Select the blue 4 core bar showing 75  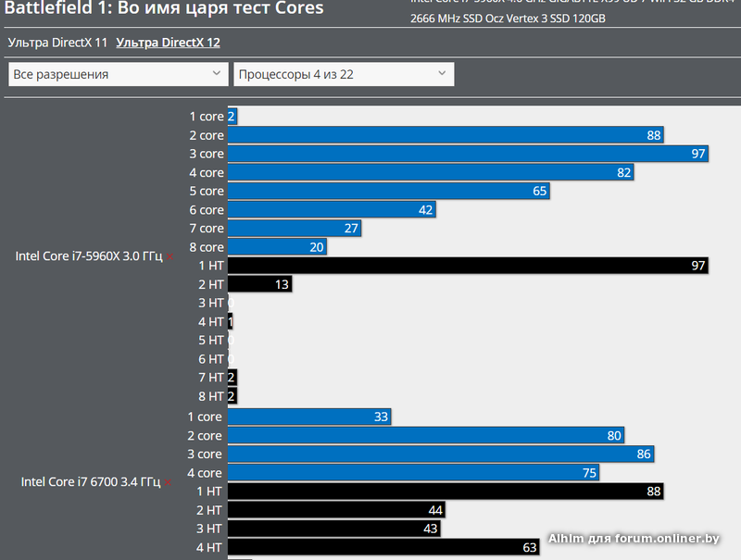pos(413,472)
